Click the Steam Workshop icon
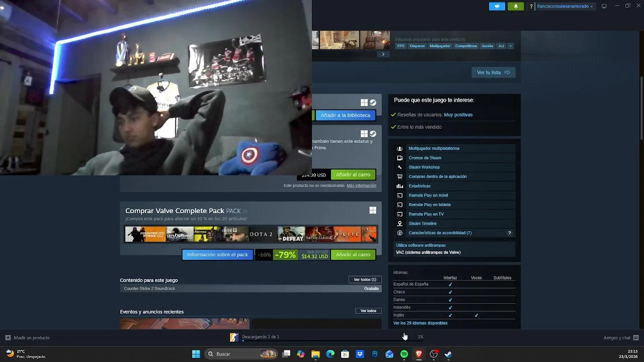The image size is (644, 362). [400, 167]
